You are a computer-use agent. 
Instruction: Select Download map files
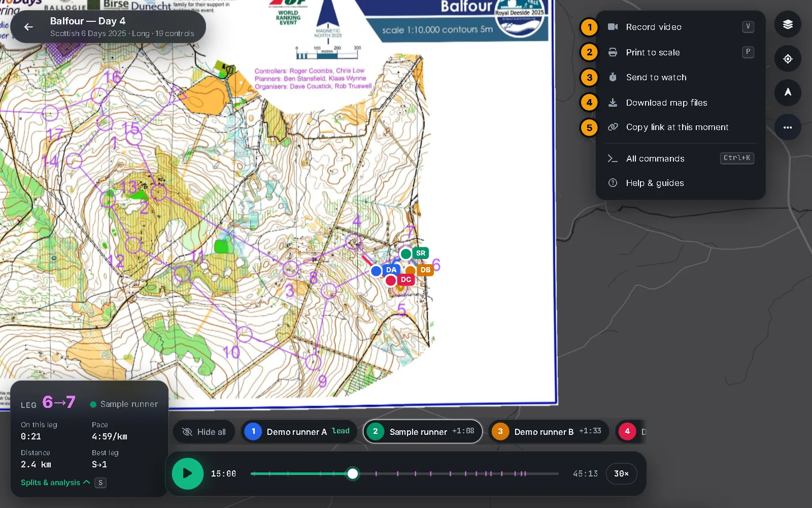[x=680, y=103]
